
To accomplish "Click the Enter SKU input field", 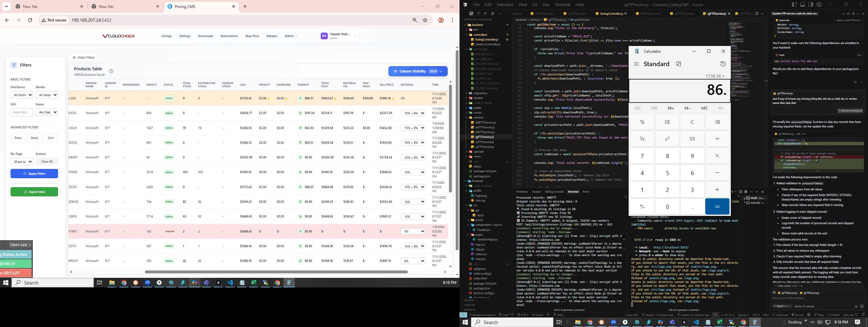I will tap(22, 112).
